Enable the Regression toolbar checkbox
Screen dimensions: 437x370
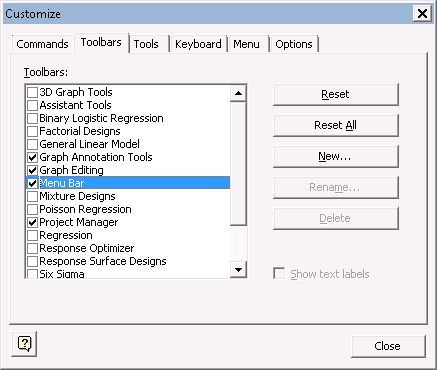point(32,235)
